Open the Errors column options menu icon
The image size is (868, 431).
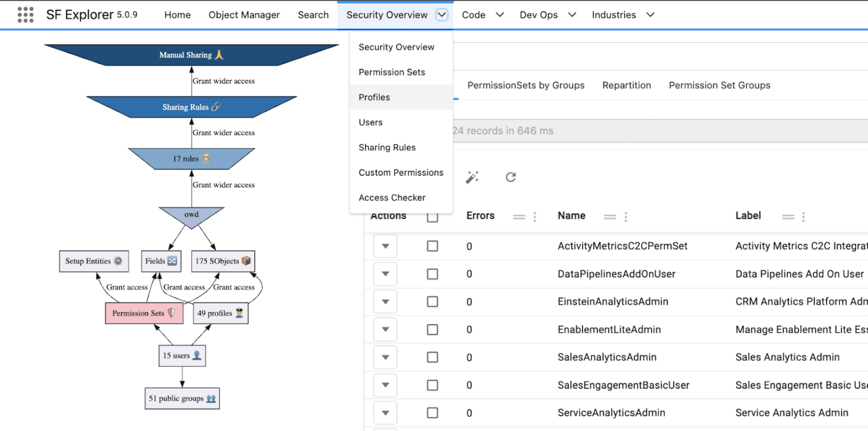click(535, 216)
